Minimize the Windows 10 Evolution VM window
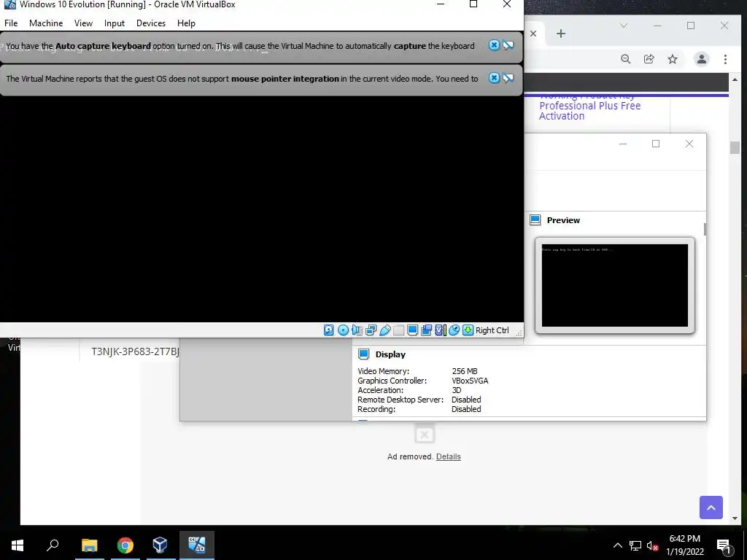Image resolution: width=747 pixels, height=560 pixels. point(441,4)
